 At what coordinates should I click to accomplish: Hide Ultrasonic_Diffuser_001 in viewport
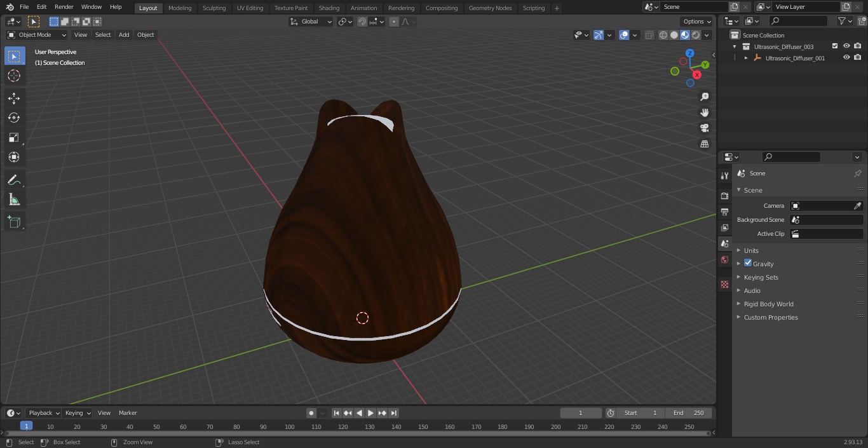846,58
